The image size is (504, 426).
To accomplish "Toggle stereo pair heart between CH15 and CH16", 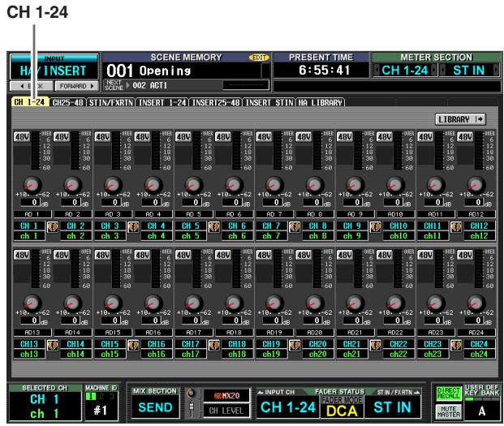I will pos(133,346).
